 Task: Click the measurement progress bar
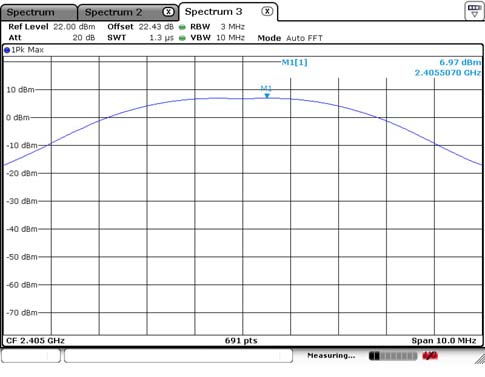[393, 356]
